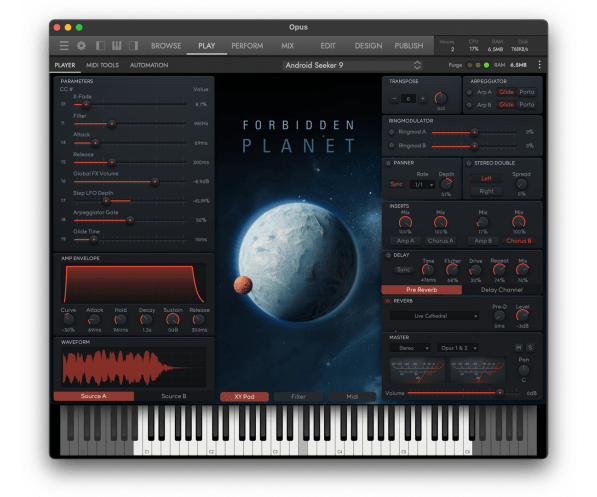Open the Opus 1 & 2 output dropdown

pyautogui.click(x=458, y=348)
